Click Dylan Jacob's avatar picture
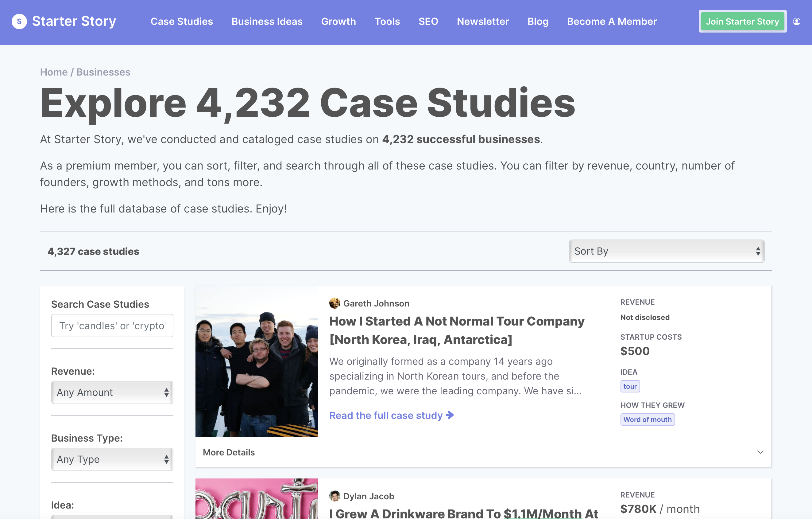The image size is (812, 519). pos(334,496)
